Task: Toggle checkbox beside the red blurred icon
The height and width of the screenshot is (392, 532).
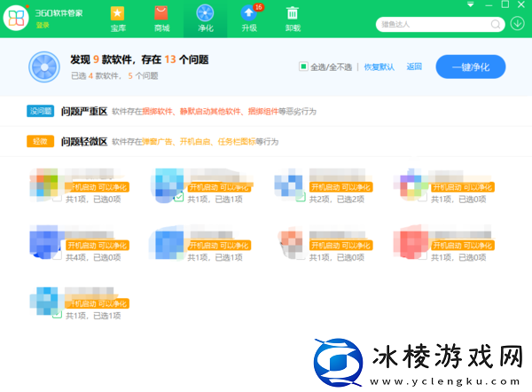Action: coord(422,255)
